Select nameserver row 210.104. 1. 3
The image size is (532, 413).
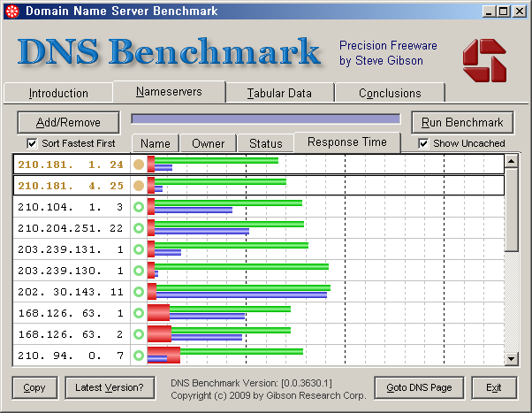259,207
